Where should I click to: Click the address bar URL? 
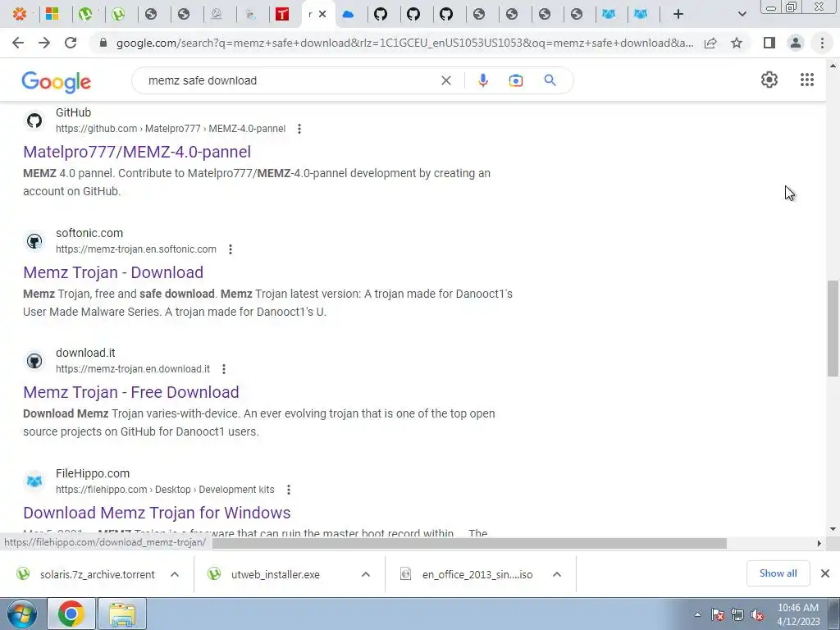(x=404, y=43)
